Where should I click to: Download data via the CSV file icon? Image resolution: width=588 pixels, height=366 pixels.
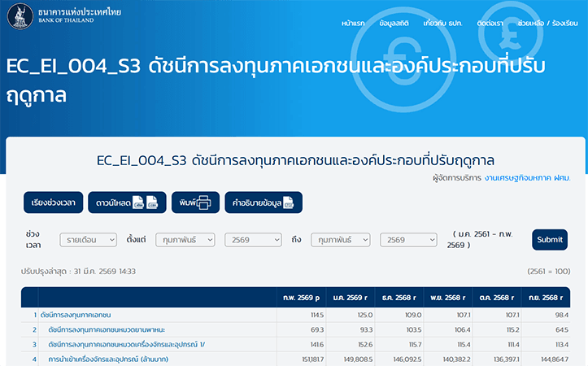click(152, 203)
